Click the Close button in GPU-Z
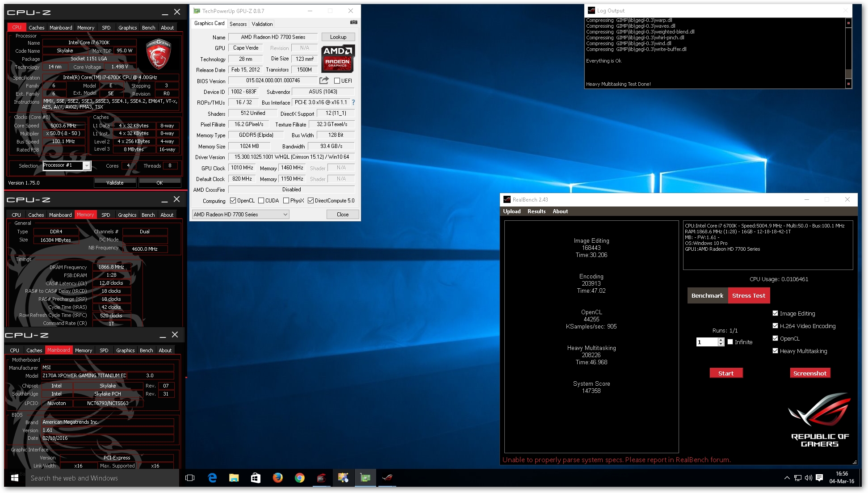868x493 pixels. point(343,215)
